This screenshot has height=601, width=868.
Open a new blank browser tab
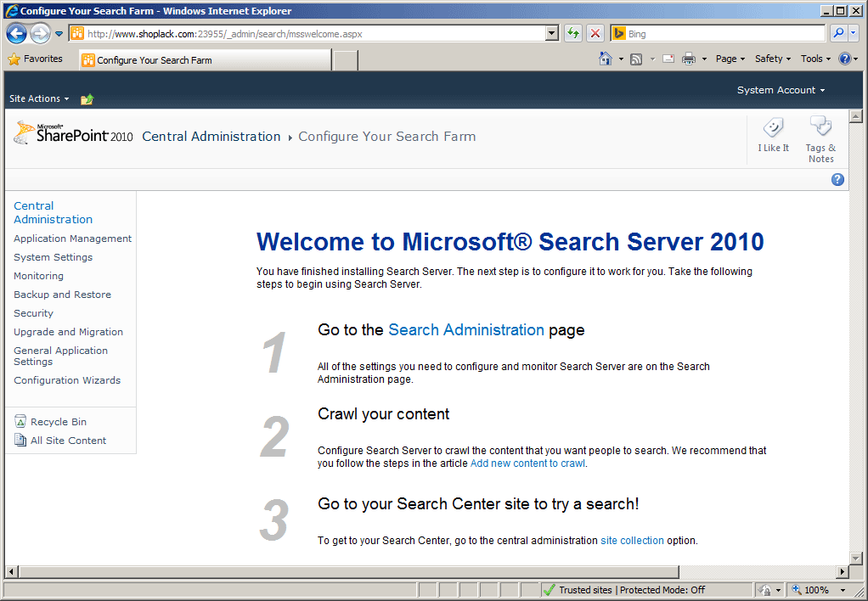(346, 59)
